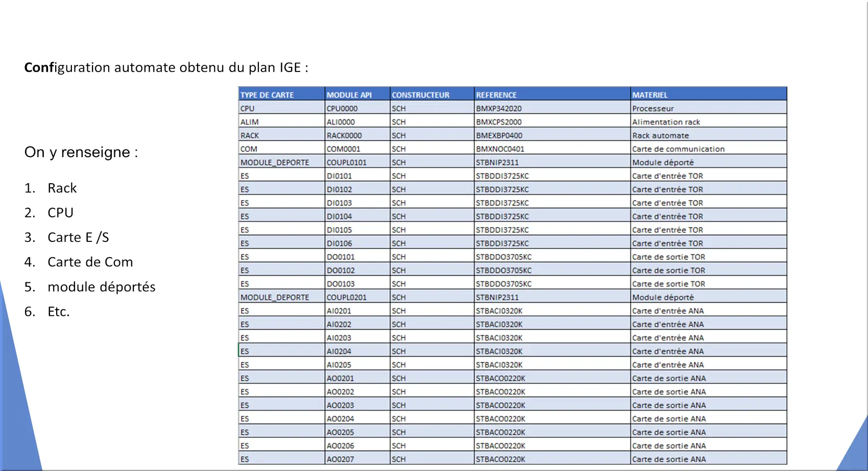Click the 'On y renseigne :' heading

point(81,152)
